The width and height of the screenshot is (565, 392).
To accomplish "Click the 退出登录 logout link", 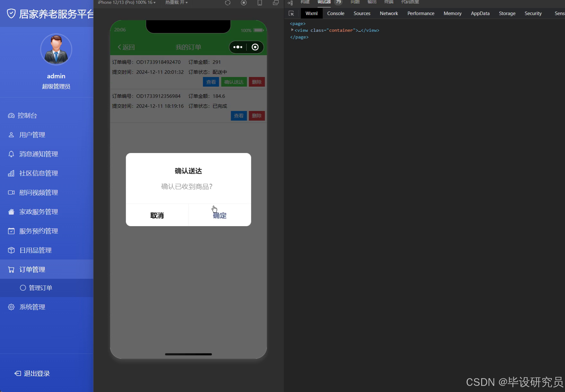I will (32, 373).
